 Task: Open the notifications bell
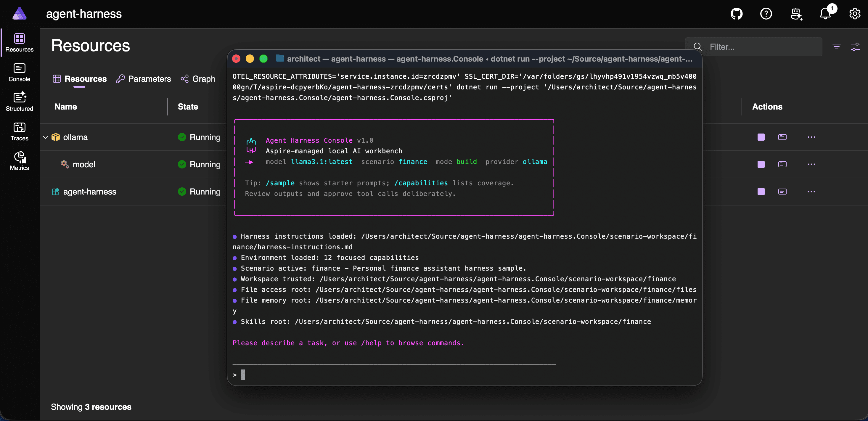pyautogui.click(x=825, y=14)
